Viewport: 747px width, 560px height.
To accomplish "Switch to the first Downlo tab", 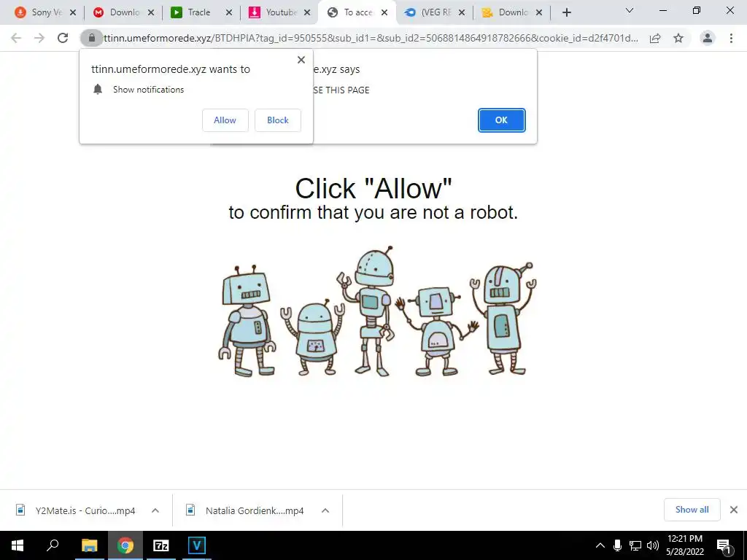I will click(x=124, y=12).
